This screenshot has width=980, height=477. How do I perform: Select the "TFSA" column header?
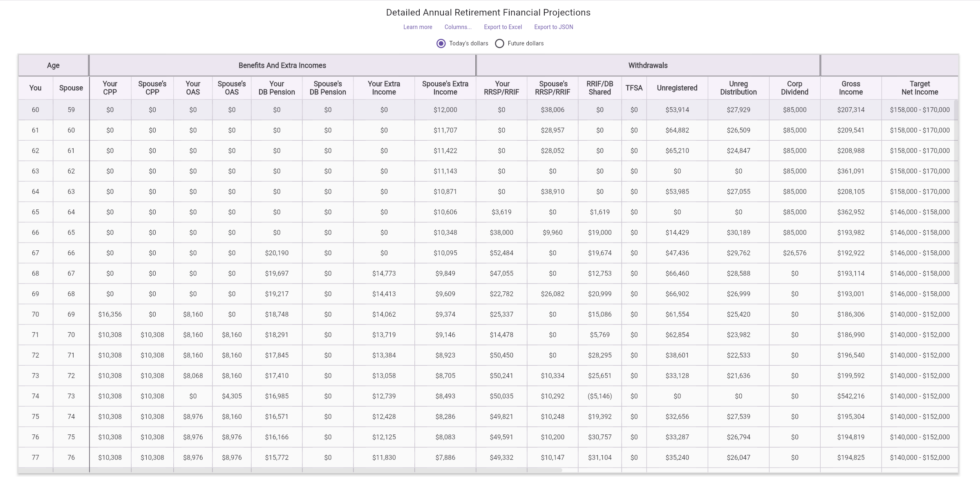coord(634,88)
